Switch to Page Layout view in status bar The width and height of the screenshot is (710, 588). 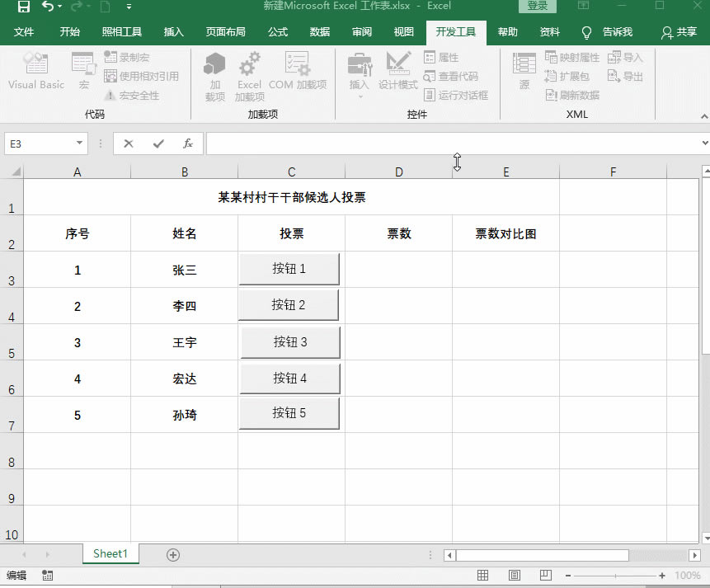pyautogui.click(x=515, y=575)
